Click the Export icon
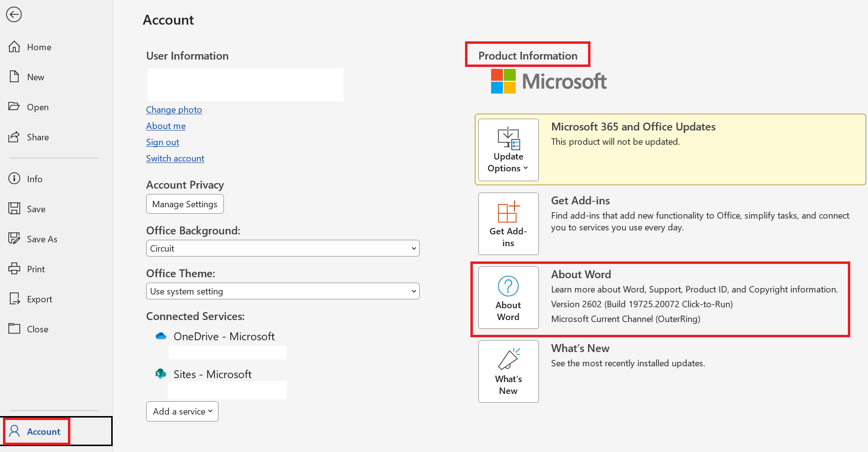Image resolution: width=868 pixels, height=452 pixels. pyautogui.click(x=14, y=299)
